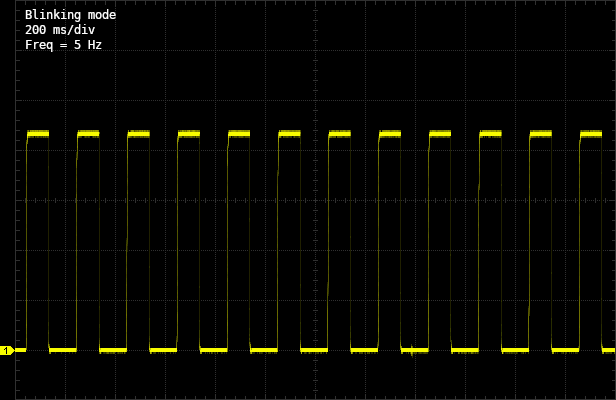Click the "200 ms/div" timebase readout

point(60,30)
